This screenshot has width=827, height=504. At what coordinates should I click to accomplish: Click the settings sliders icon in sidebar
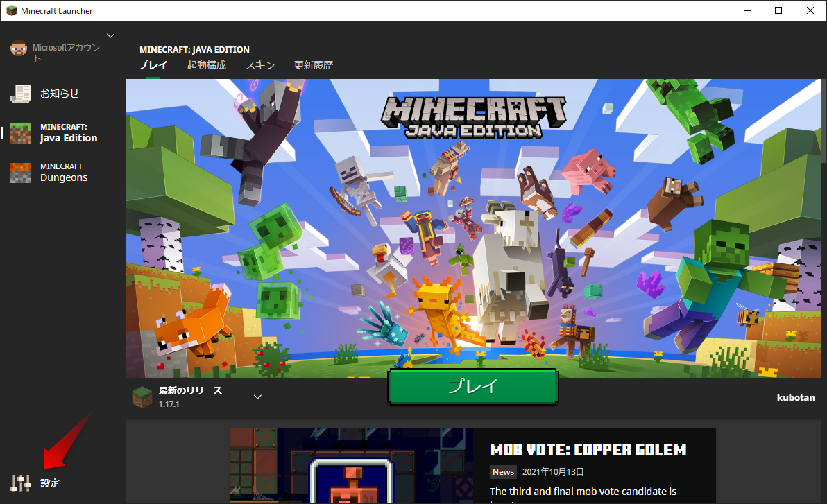click(x=20, y=483)
